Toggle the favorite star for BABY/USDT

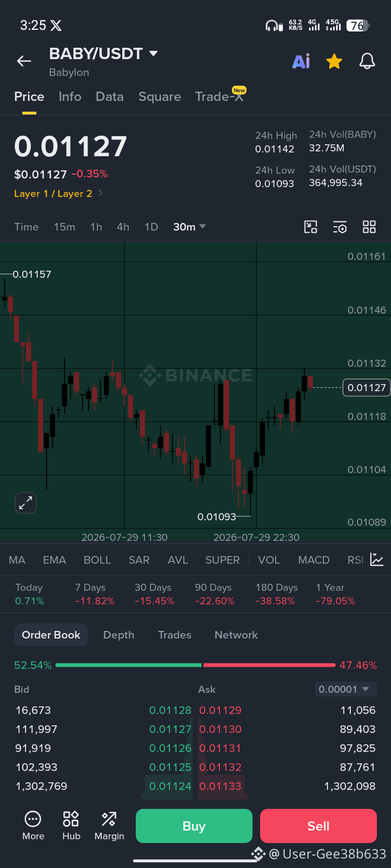tap(334, 61)
